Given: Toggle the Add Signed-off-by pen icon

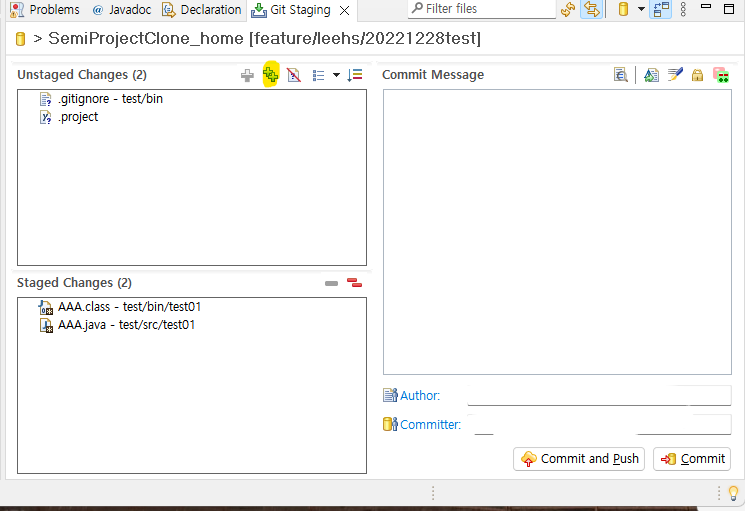Looking at the screenshot, I should [675, 75].
